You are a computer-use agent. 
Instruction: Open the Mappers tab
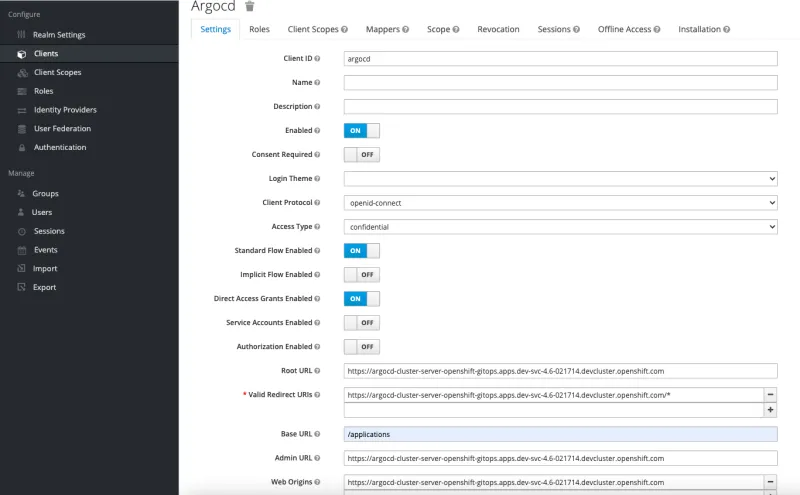tap(387, 29)
